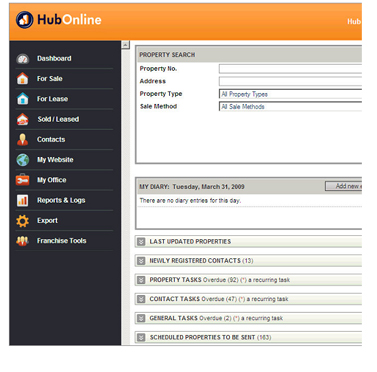
Task: Click the For Lease blue house icon
Action: (x=23, y=99)
